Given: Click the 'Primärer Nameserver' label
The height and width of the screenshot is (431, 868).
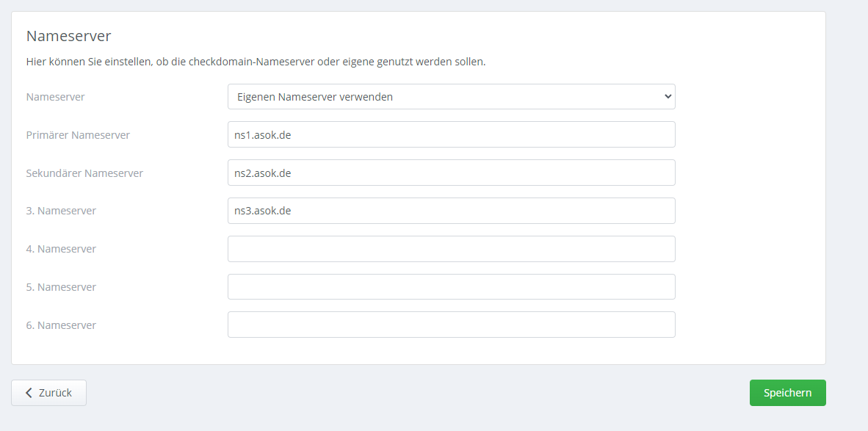Looking at the screenshot, I should click(78, 135).
